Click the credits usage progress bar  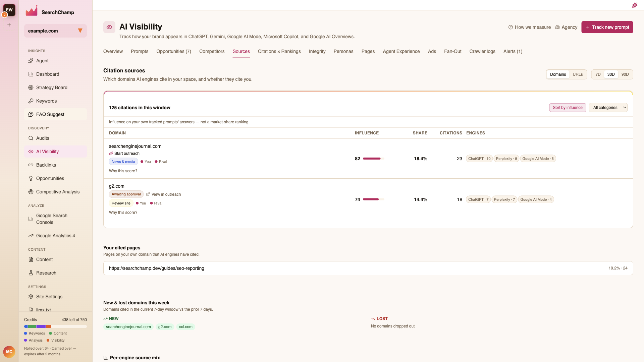click(x=55, y=326)
